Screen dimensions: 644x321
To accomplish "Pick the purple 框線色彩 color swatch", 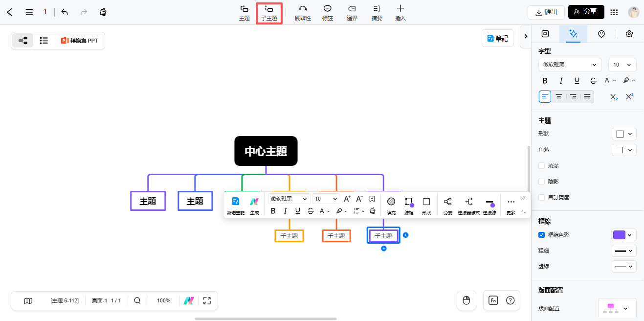I will (620, 234).
